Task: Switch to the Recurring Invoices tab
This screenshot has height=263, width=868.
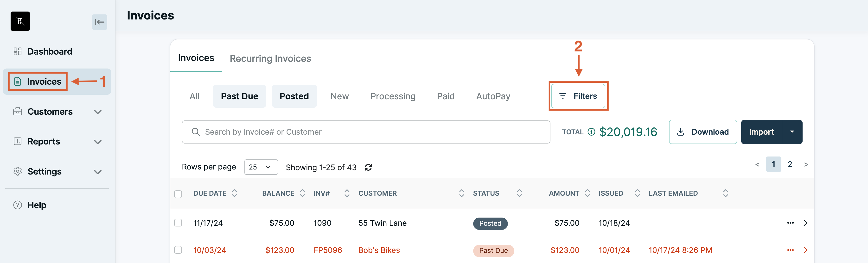Action: click(x=270, y=59)
